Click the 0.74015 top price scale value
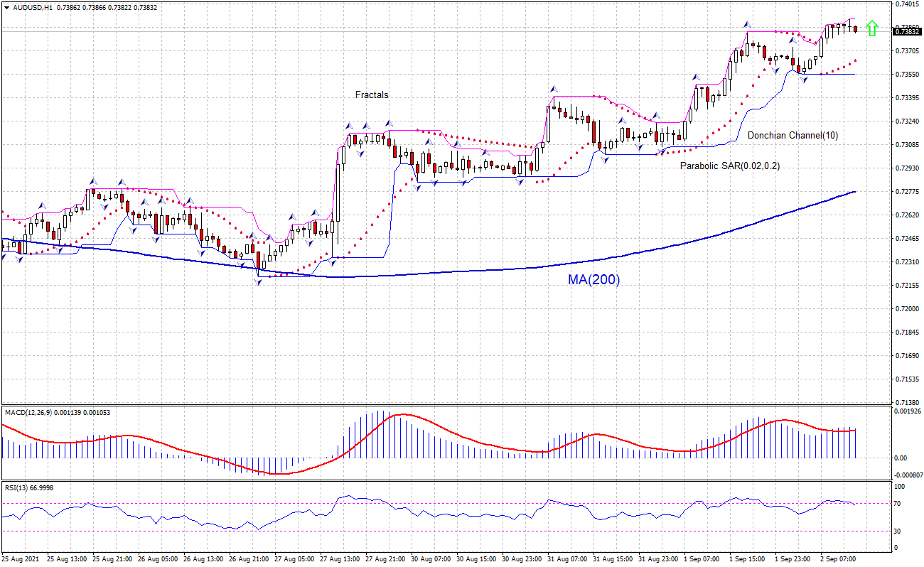Viewport: 924px width, 567px height. [x=907, y=4]
